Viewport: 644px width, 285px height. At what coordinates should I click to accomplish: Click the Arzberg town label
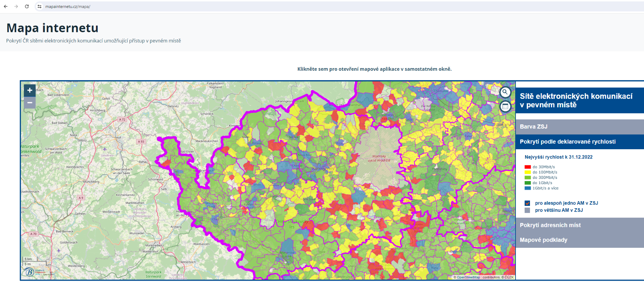pyautogui.click(x=176, y=227)
